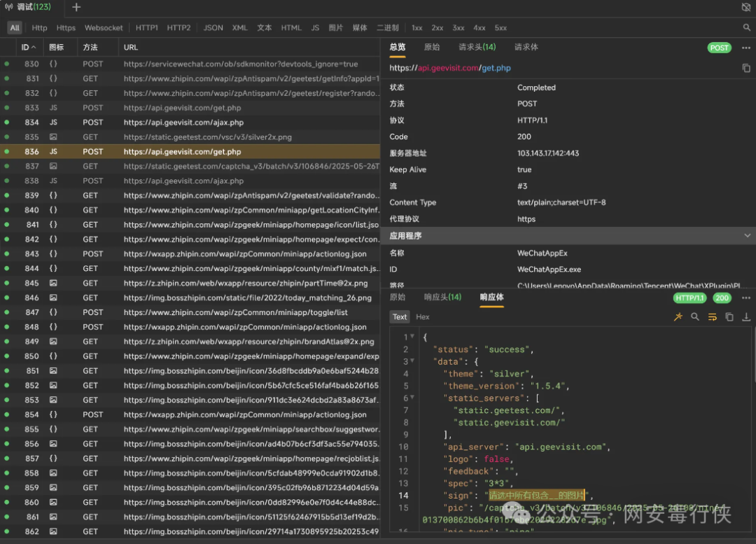Open request panel more options menu
This screenshot has width=756, height=544.
pyautogui.click(x=746, y=48)
